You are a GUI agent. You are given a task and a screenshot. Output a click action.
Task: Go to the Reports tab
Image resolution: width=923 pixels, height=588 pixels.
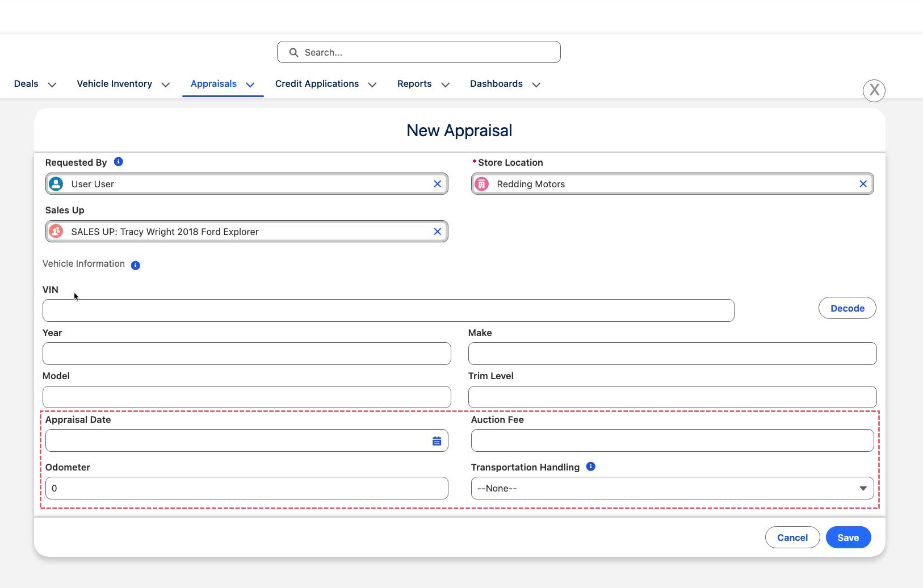[414, 83]
